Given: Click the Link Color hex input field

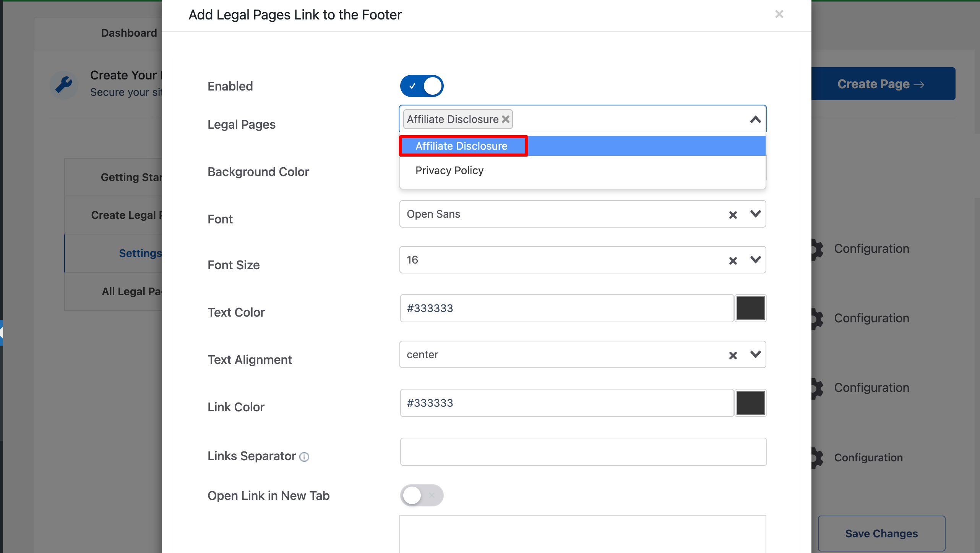Looking at the screenshot, I should pyautogui.click(x=567, y=403).
